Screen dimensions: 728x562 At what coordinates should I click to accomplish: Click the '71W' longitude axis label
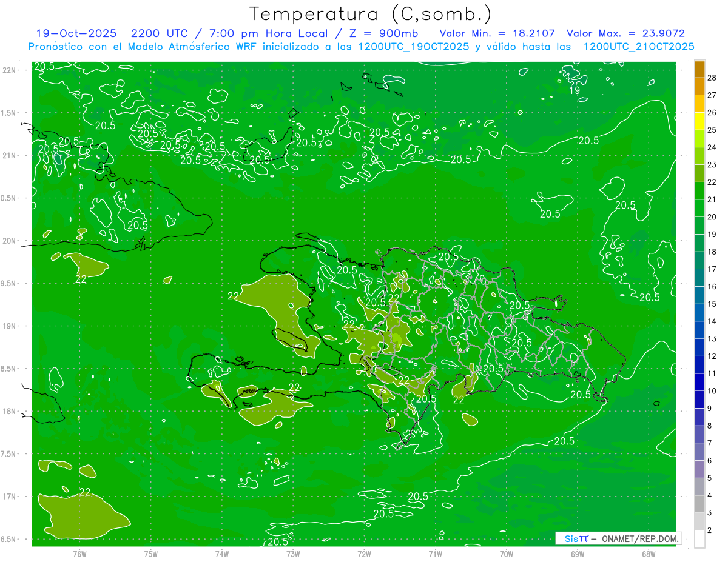(x=435, y=554)
